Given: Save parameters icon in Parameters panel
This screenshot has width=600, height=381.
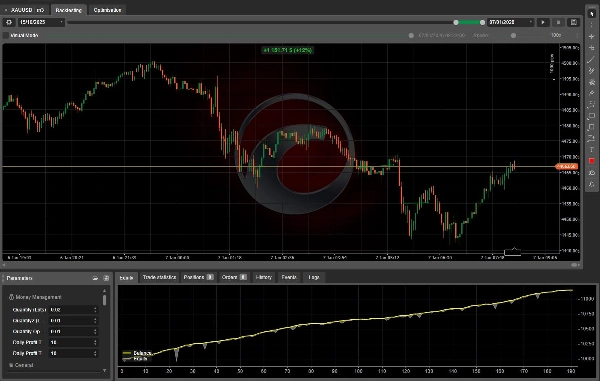Looking at the screenshot, I should click(x=106, y=278).
